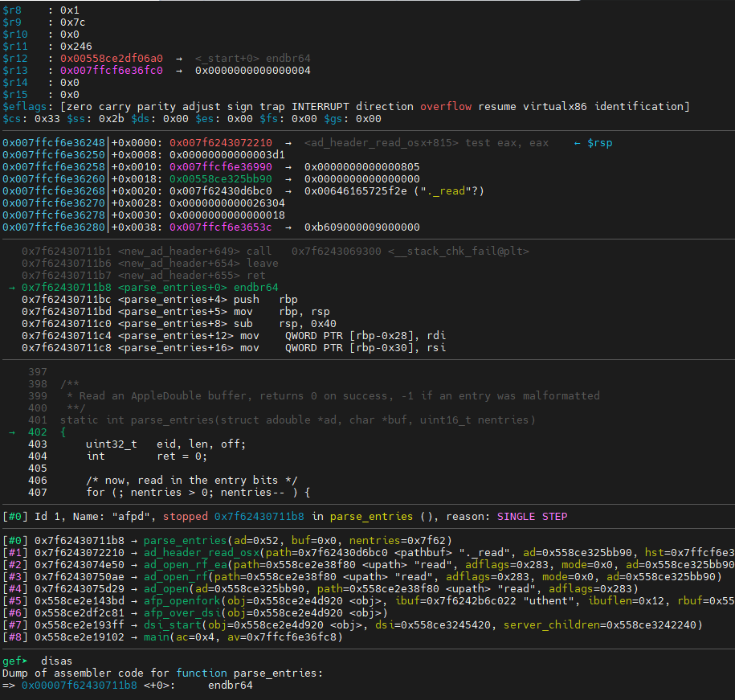Click the stack pointer 0x007ffcf6e3653c

click(221, 227)
